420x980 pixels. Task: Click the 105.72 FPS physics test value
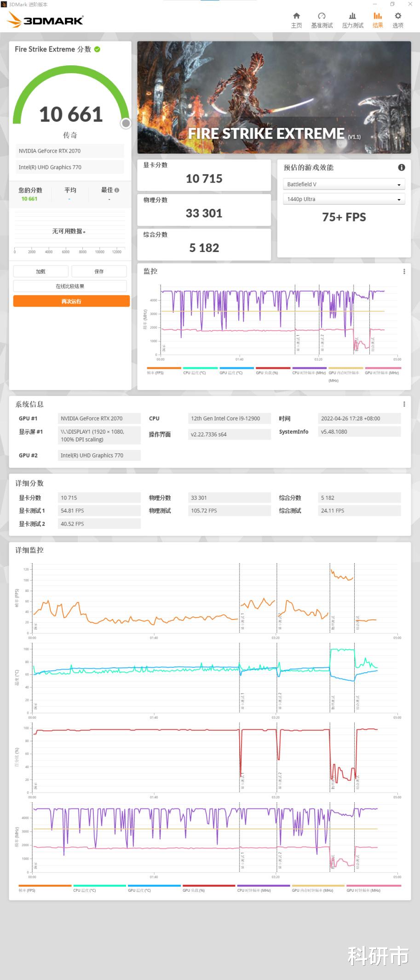[229, 510]
